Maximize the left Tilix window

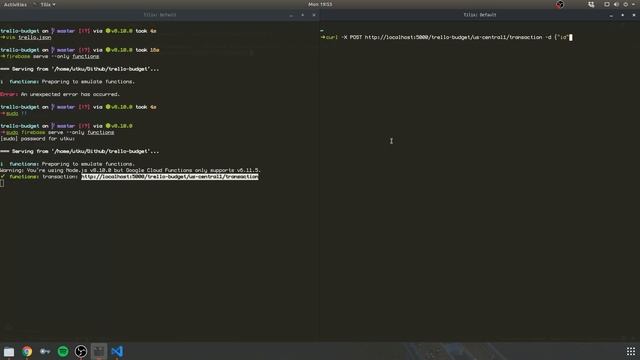302,15
